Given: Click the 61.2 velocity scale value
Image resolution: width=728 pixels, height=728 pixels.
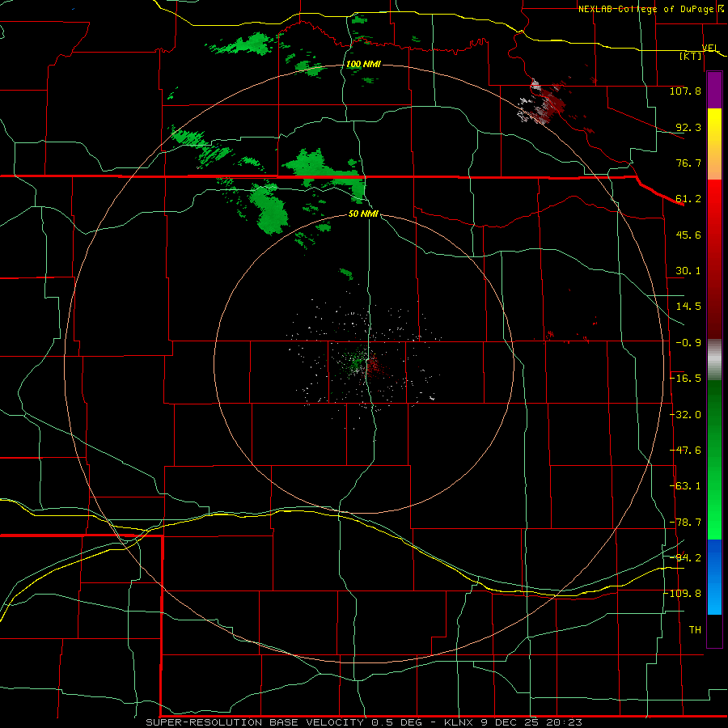Looking at the screenshot, I should 688,199.
